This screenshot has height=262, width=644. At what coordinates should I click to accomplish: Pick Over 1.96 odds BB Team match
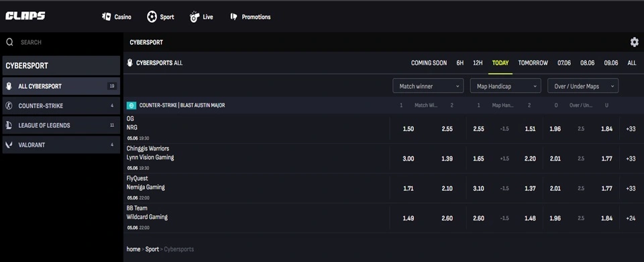click(x=555, y=218)
